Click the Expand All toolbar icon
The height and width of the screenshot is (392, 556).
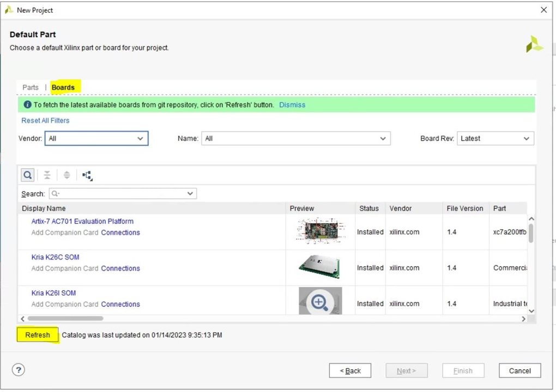pos(67,175)
